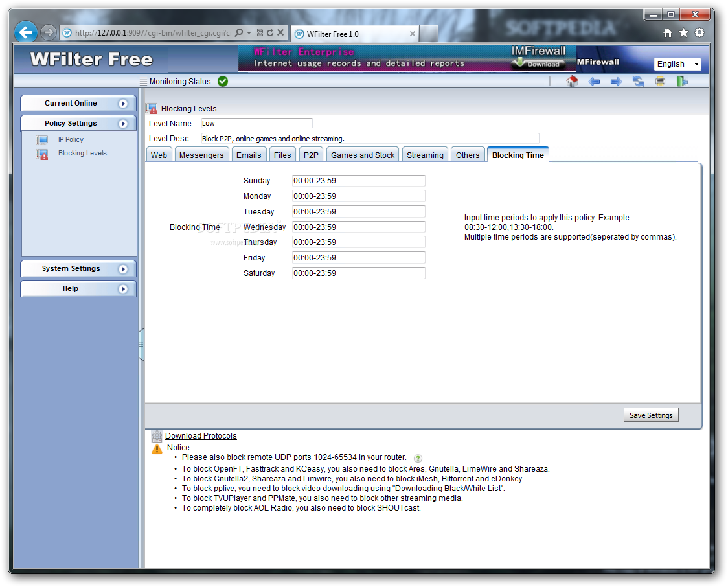This screenshot has width=728, height=587.
Task: Click the browser address URL field
Action: [153, 33]
